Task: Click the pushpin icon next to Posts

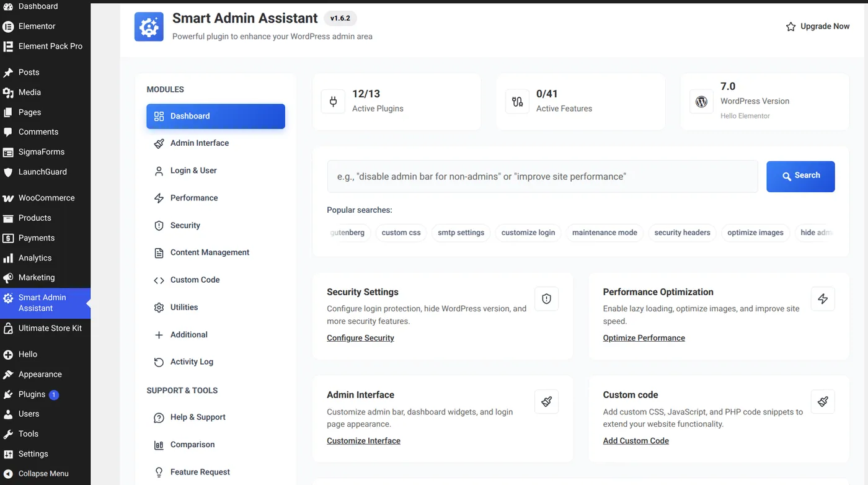Action: click(8, 73)
